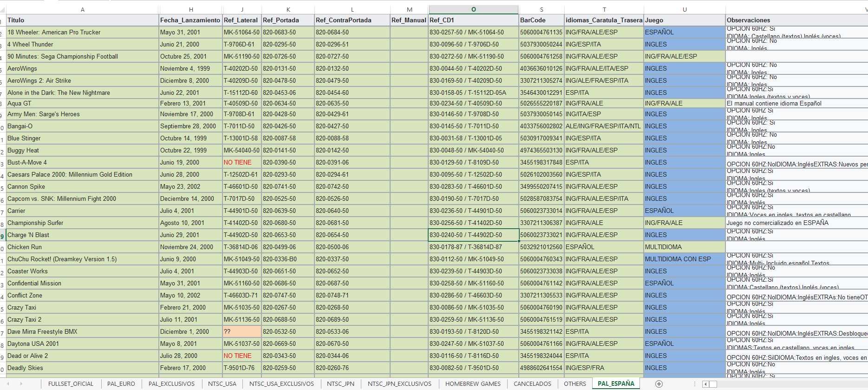Screen dimensions: 868x390
Task: Click the Titulo header cell
Action: 83,20
